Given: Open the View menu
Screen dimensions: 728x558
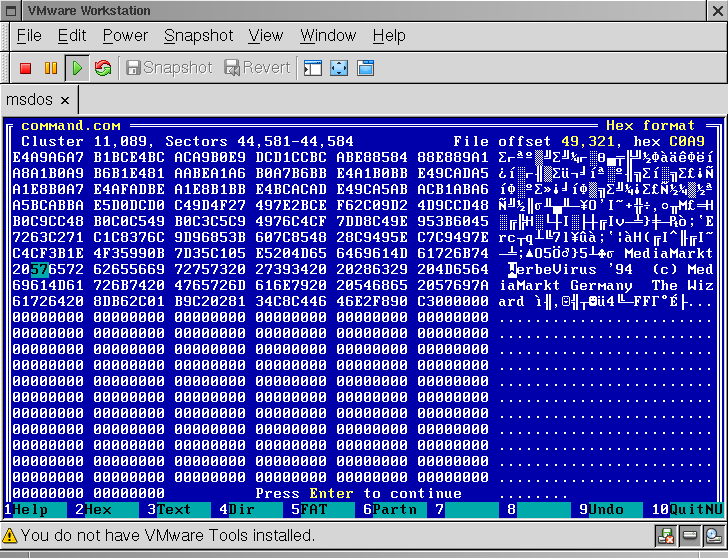Looking at the screenshot, I should coord(266,36).
